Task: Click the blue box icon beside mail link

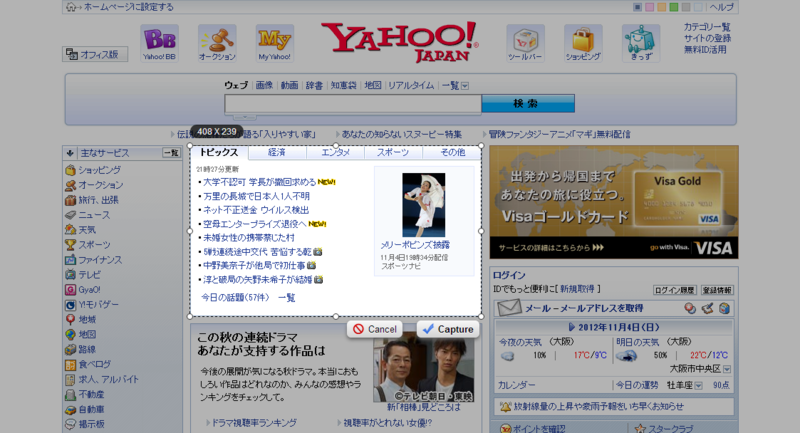Action: (724, 308)
